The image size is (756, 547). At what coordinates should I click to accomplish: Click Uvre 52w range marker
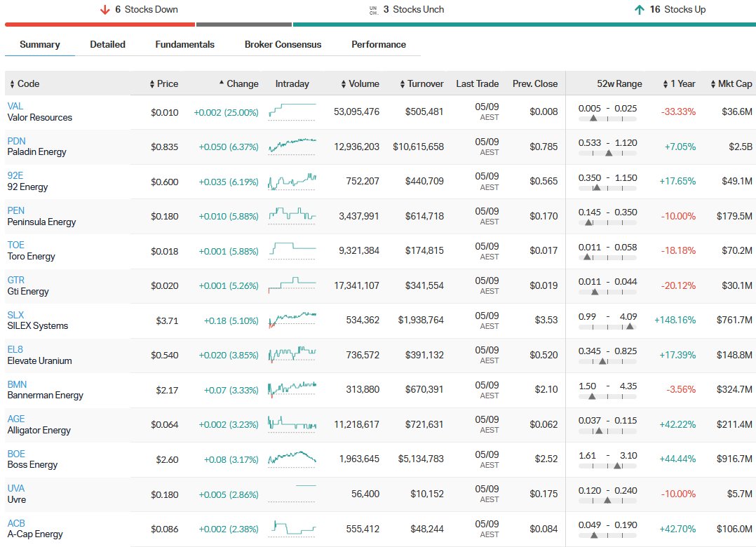pyautogui.click(x=607, y=500)
